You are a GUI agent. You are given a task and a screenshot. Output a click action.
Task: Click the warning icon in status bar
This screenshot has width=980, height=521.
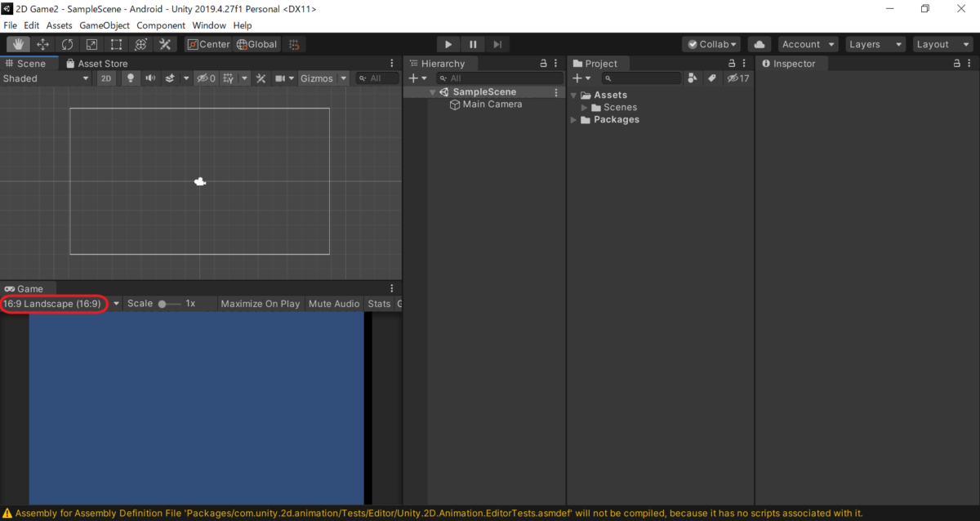coord(7,514)
